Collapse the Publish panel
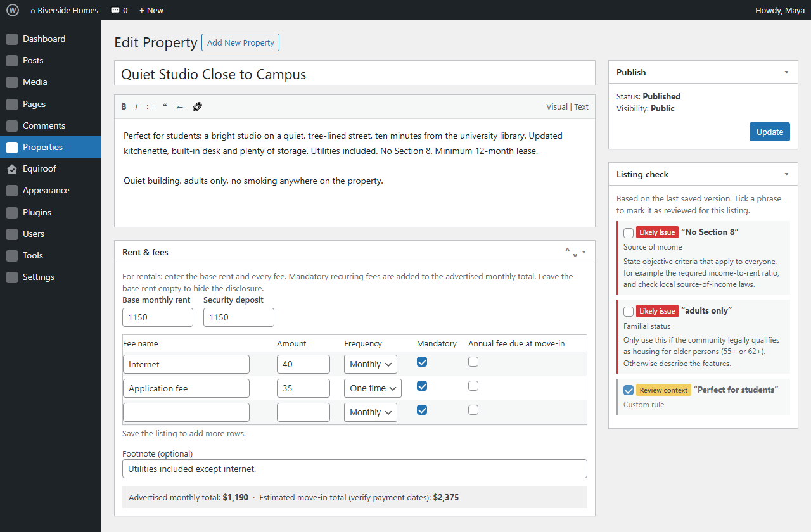The image size is (811, 532). pos(786,72)
